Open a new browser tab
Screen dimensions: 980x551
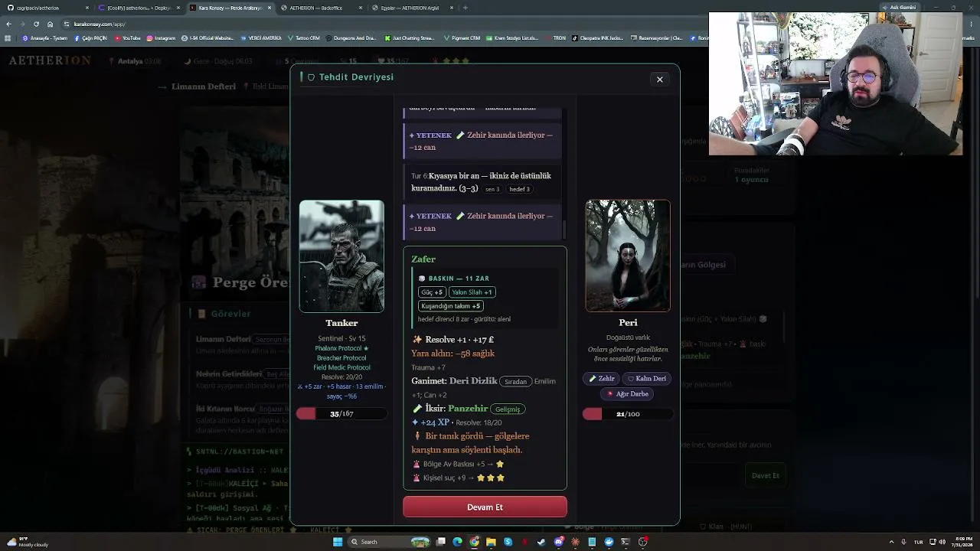click(x=465, y=8)
